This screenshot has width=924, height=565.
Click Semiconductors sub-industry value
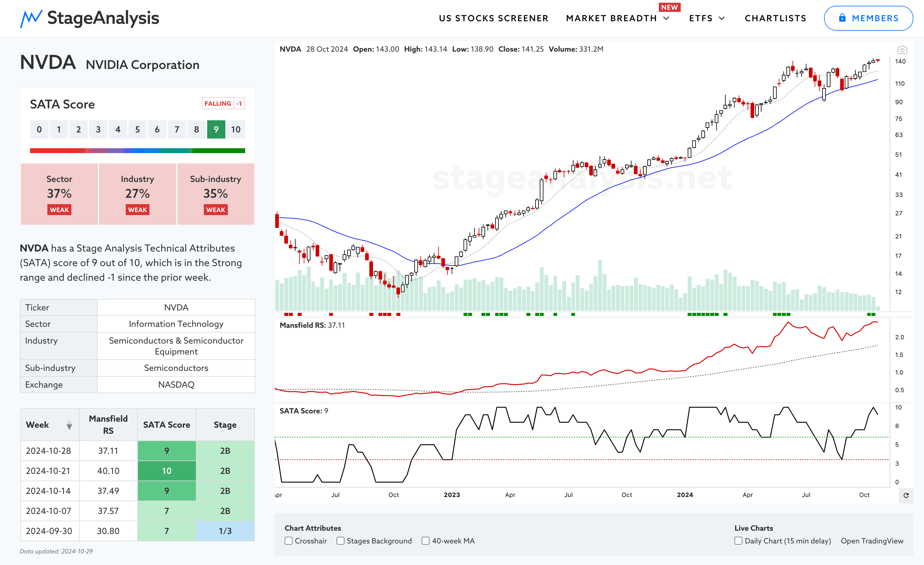coord(176,368)
